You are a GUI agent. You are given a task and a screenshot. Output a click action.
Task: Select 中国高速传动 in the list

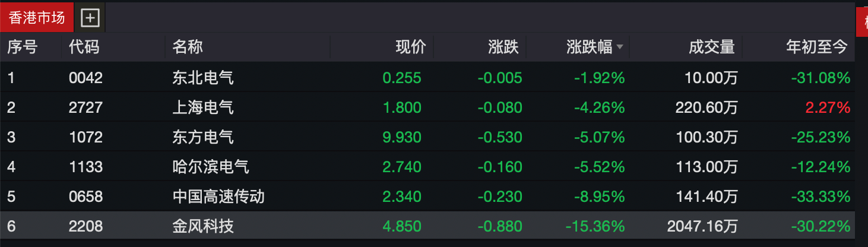click(x=218, y=197)
